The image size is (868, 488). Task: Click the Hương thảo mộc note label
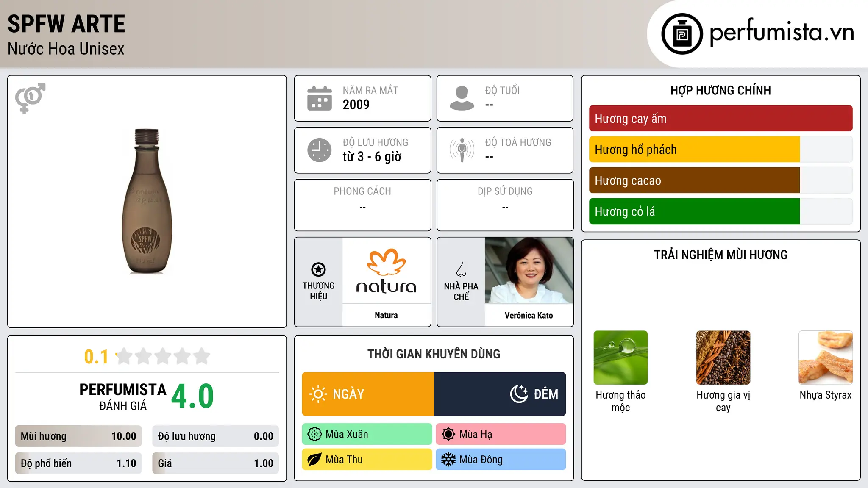point(620,401)
